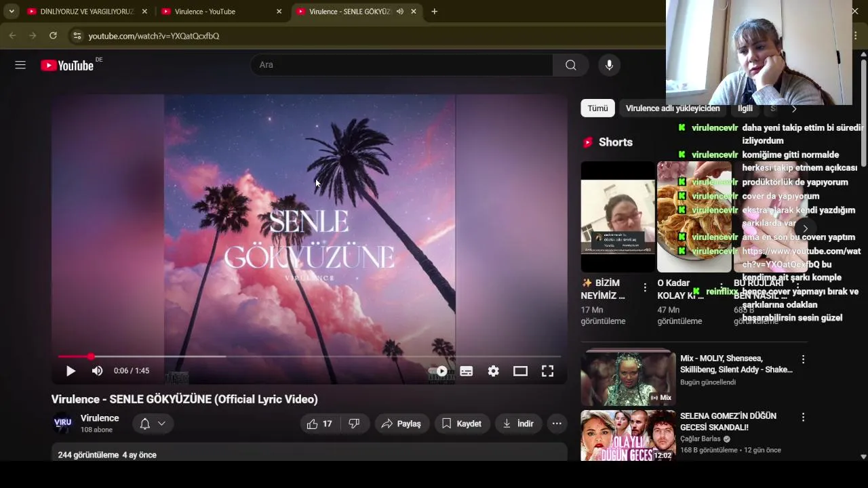
Task: Open the Çağlar Barlas channel link
Action: 701,439
